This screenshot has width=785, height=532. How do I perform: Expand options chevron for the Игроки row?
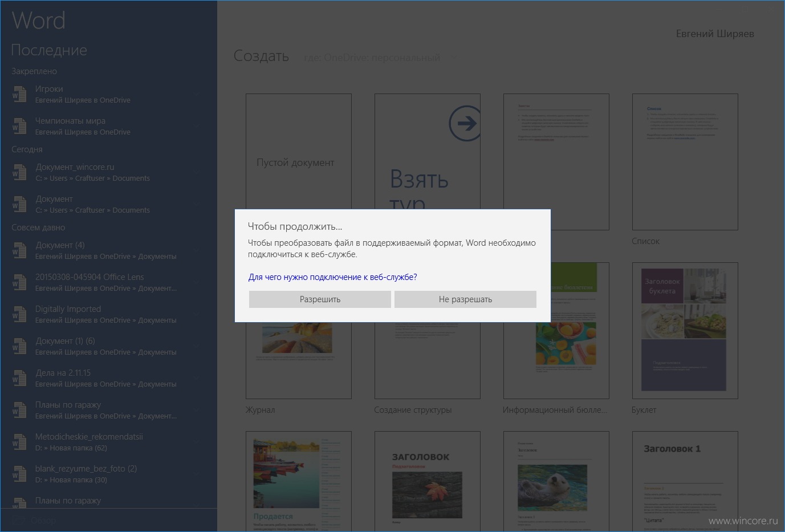point(196,94)
